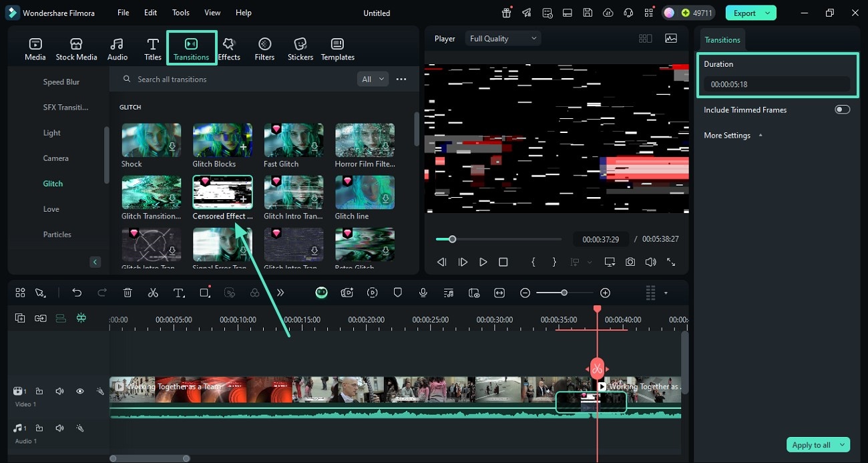Viewport: 868px width, 463px height.
Task: Toggle auto ripple on the timeline
Action: (61, 319)
